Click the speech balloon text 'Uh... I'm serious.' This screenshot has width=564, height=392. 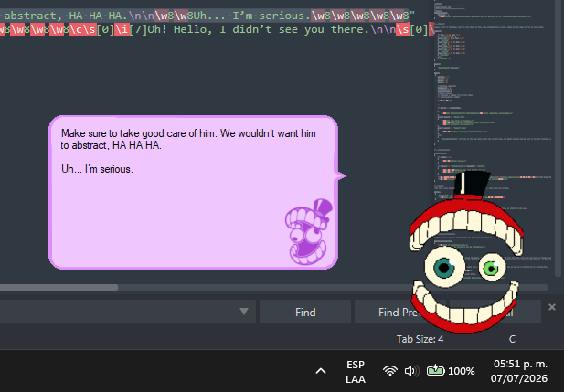click(97, 169)
